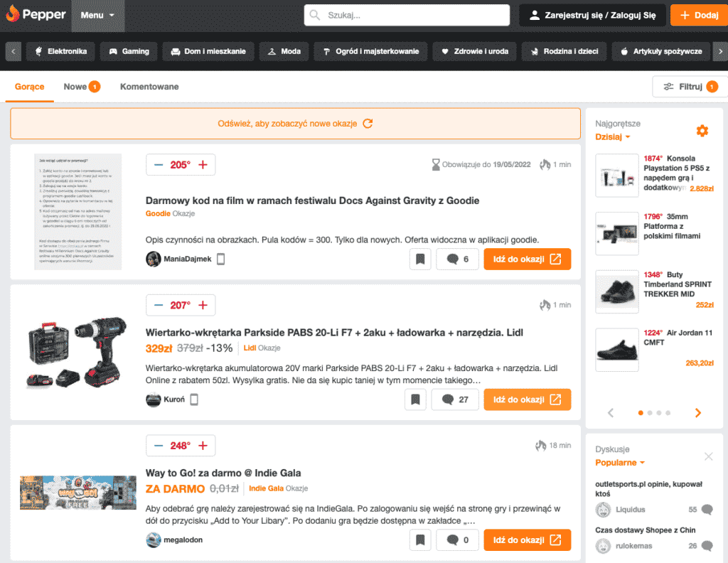Go to previous Najgorętsze page
Screen dimensions: 728x563
coord(611,412)
